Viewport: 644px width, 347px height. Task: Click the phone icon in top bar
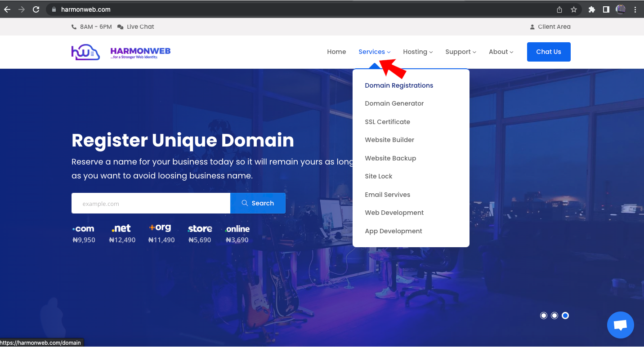pyautogui.click(x=73, y=27)
